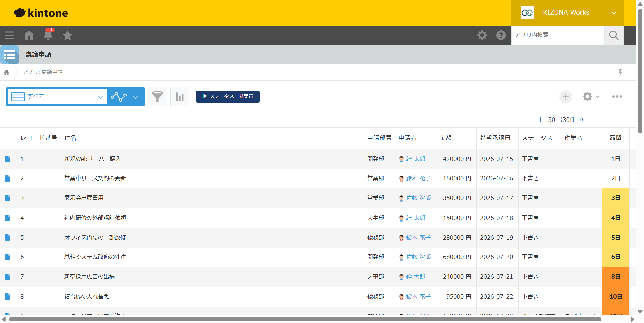Click the 滞留 column header
This screenshot has height=323, width=644.
616,138
